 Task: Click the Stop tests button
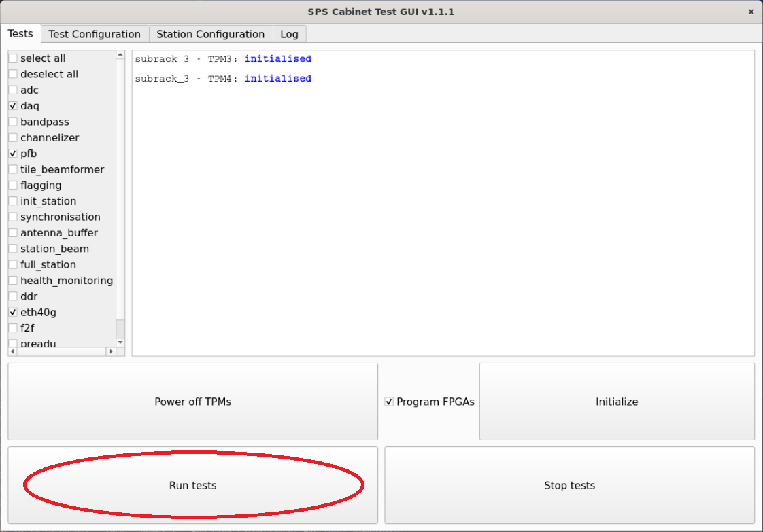pyautogui.click(x=569, y=485)
